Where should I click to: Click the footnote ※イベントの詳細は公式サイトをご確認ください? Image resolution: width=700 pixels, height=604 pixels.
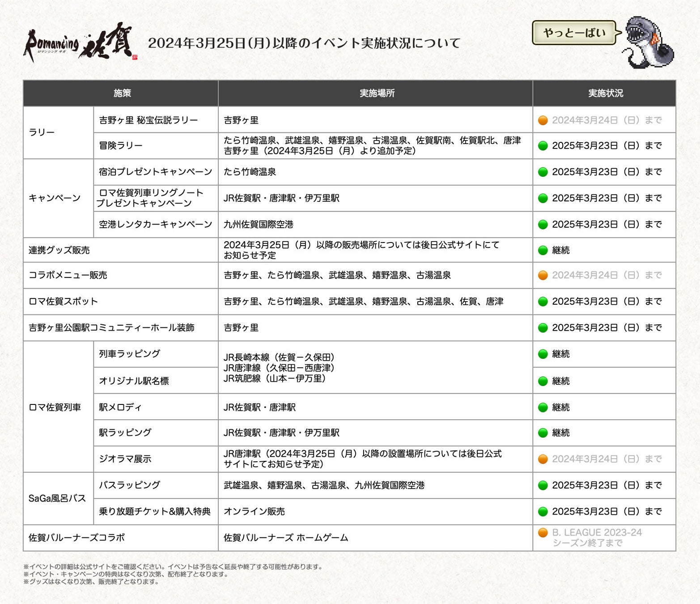tap(173, 567)
